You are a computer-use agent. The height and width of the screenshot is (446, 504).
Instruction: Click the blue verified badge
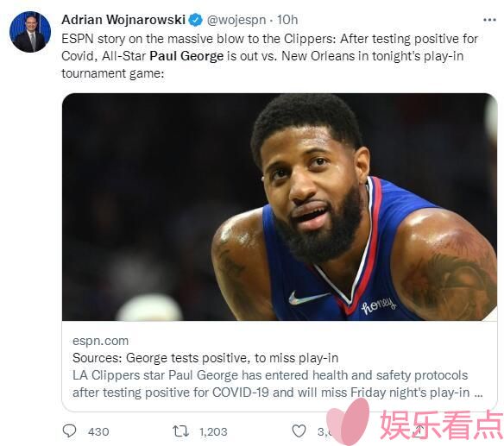195,20
